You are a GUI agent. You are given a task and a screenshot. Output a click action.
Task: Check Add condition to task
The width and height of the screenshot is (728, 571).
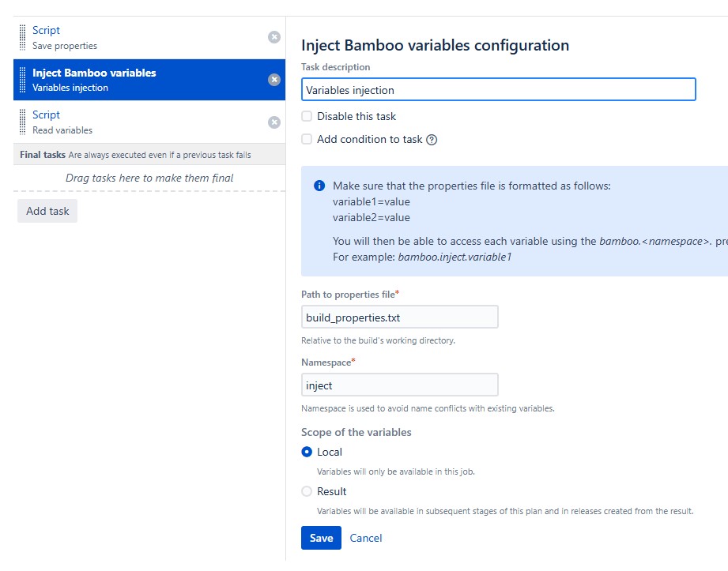tap(307, 139)
